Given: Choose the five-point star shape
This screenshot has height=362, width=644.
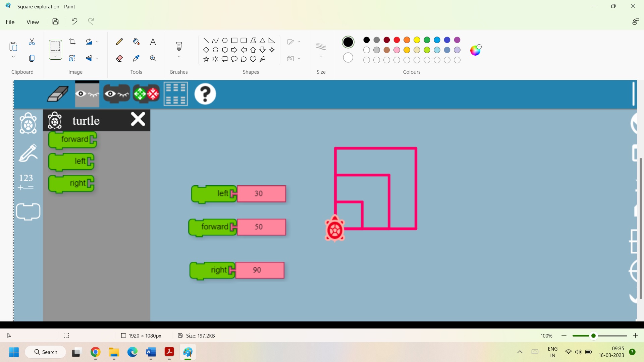Looking at the screenshot, I should pos(206,59).
